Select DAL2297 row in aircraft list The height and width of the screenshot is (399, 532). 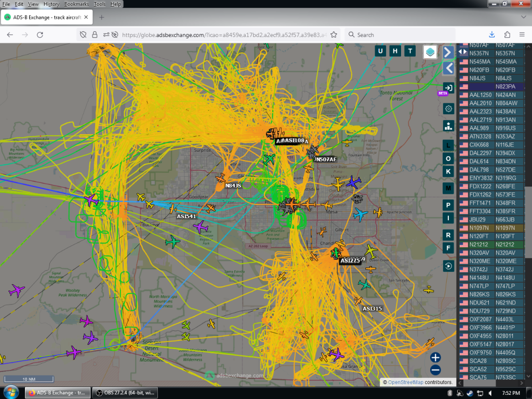click(x=491, y=153)
